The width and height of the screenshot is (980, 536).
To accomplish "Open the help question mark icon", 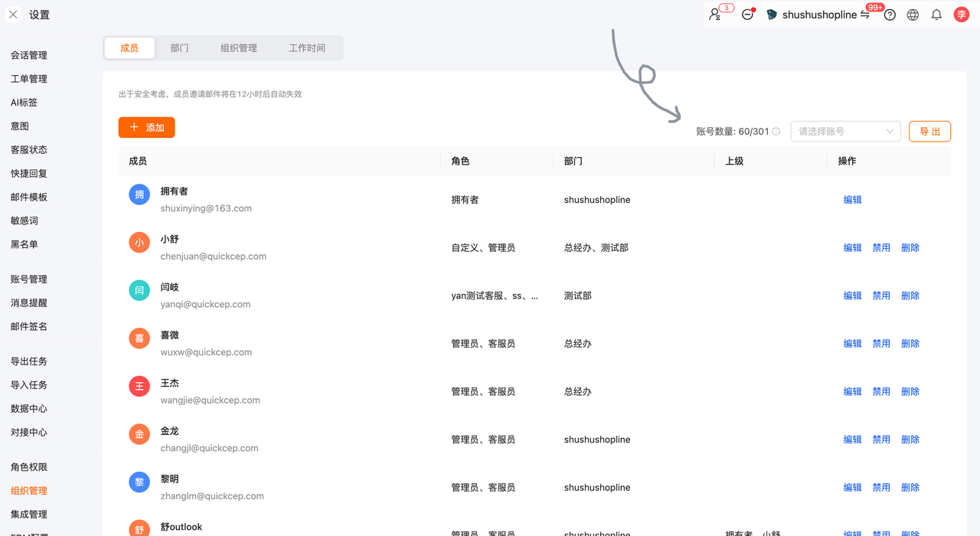I will click(x=890, y=15).
